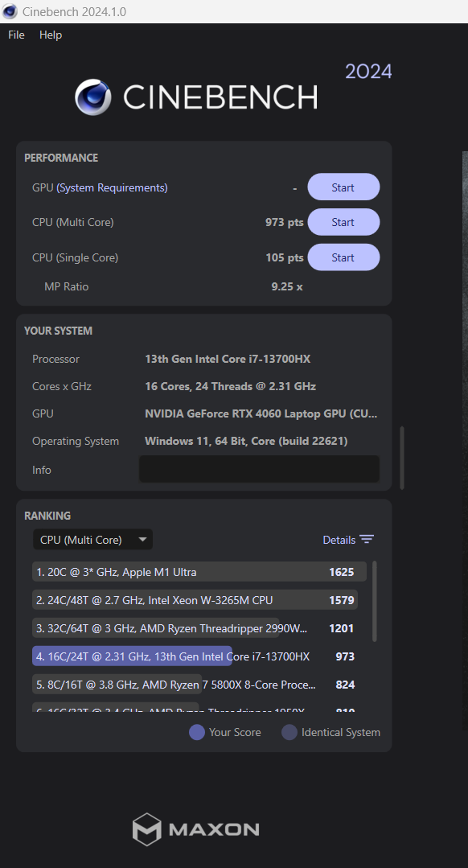Start the CPU Multi Core test
The image size is (468, 868).
pos(343,222)
